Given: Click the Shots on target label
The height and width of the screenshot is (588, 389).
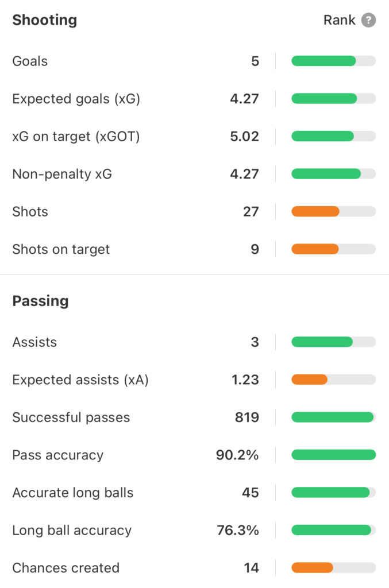Looking at the screenshot, I should click(x=61, y=249).
